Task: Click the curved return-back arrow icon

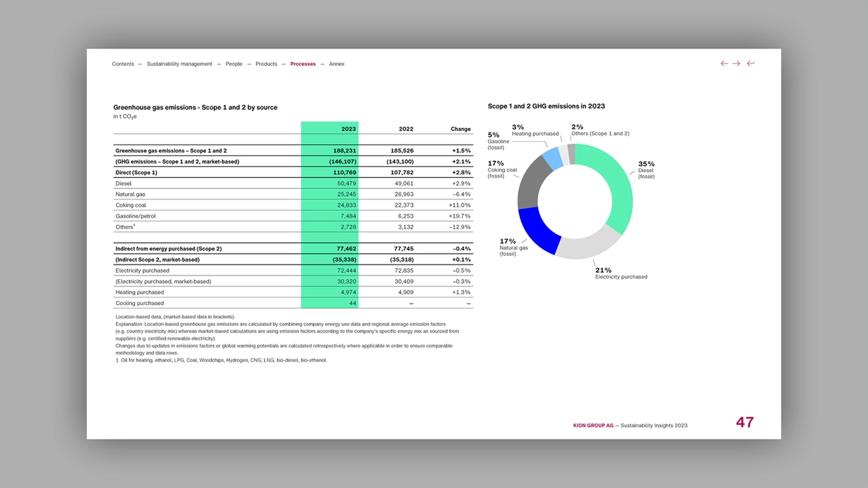Action: click(x=751, y=64)
